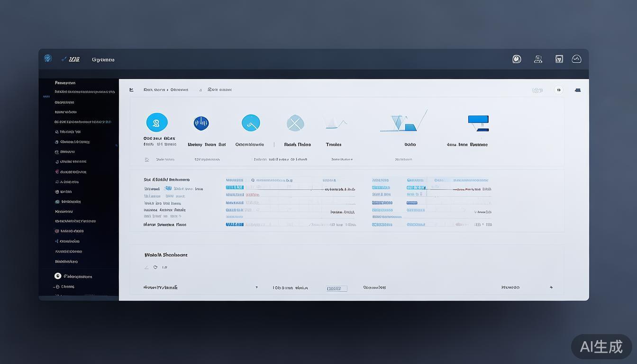
Task: Open the Gybmte item in the header
Action: pyautogui.click(x=103, y=60)
